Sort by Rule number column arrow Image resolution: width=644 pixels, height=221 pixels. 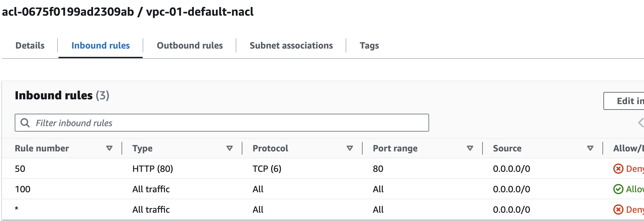[109, 148]
